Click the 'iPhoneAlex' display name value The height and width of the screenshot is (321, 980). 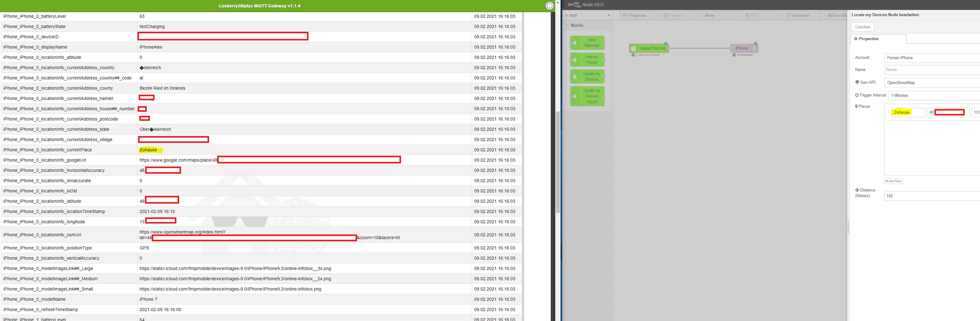(151, 47)
